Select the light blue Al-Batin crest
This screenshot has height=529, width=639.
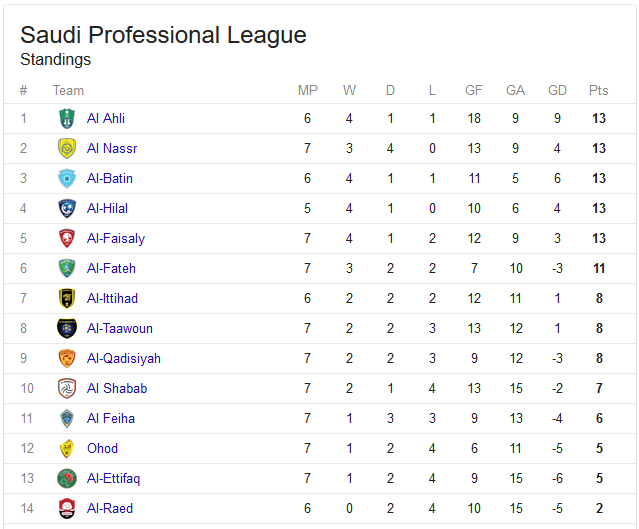pyautogui.click(x=67, y=179)
